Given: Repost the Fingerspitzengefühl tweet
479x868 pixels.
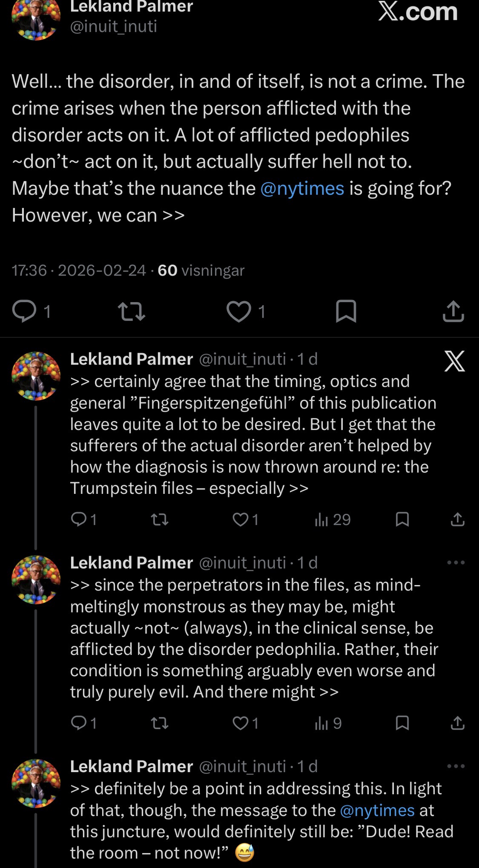Looking at the screenshot, I should [160, 519].
